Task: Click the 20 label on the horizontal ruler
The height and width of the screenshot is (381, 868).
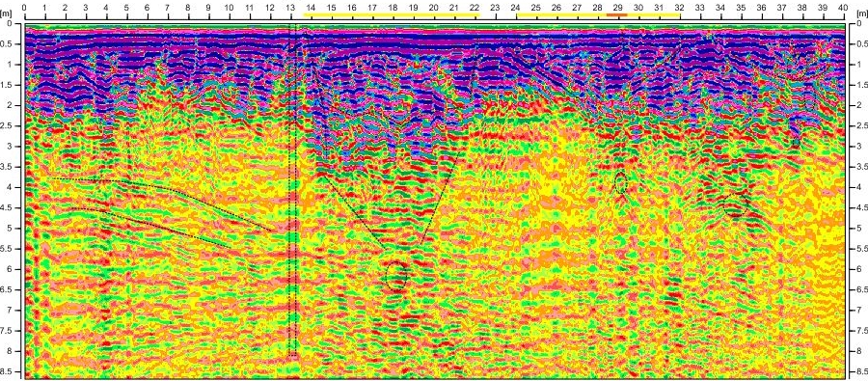Action: tap(433, 8)
